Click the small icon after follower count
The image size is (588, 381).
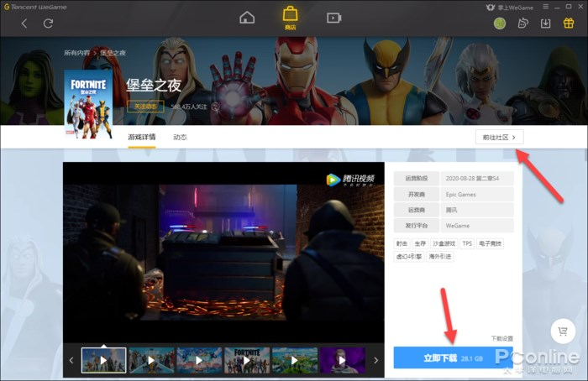(x=215, y=107)
